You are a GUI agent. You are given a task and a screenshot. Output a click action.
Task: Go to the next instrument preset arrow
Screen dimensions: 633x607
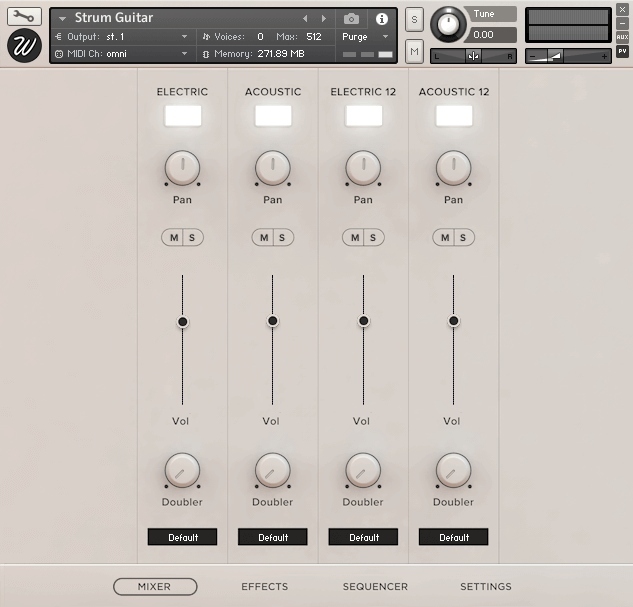[323, 19]
